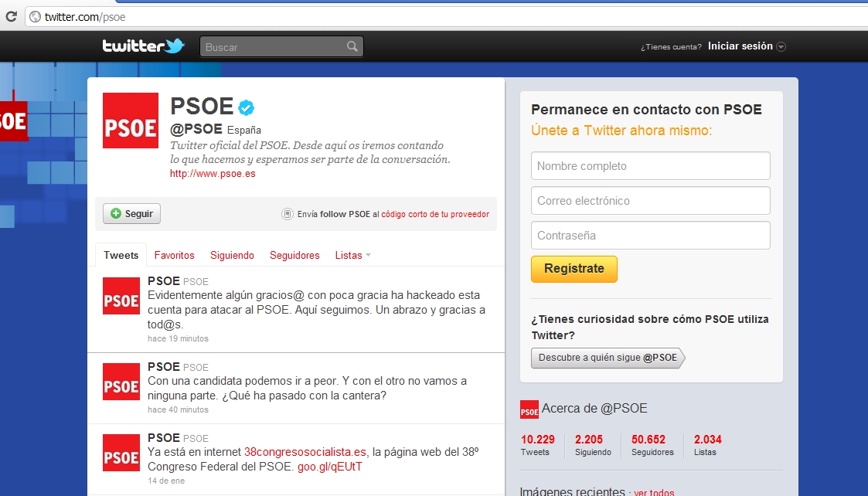Click the hace 40 minutos timestamp
The width and height of the screenshot is (868, 496).
(178, 409)
